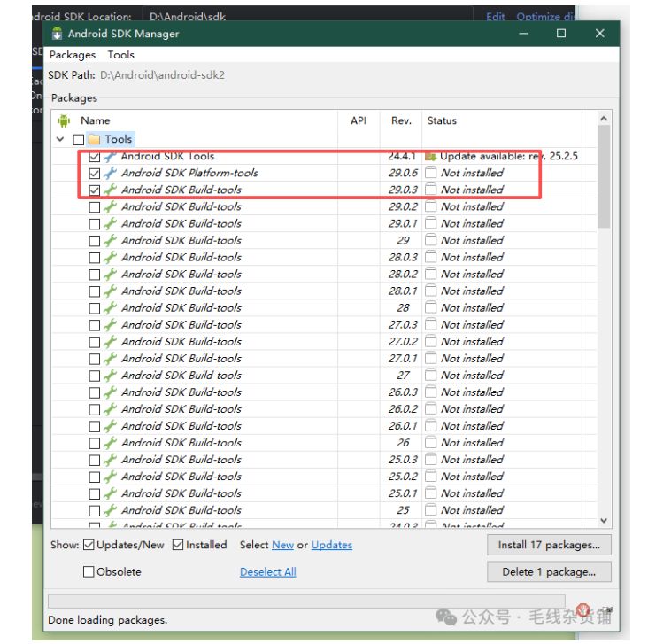
Task: Select the Build-tools row with rev 26.0.2
Action: tap(324, 409)
